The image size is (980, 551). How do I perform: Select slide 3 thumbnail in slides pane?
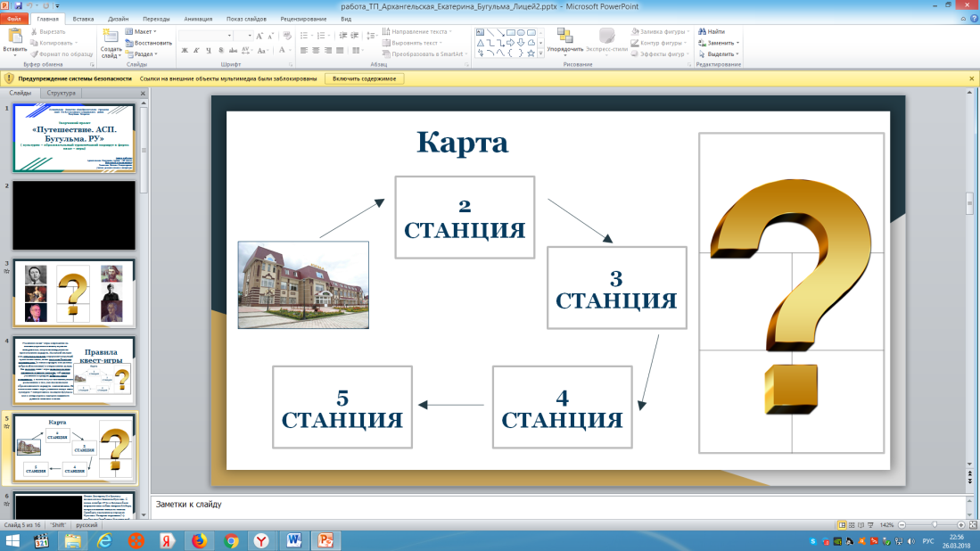(74, 293)
